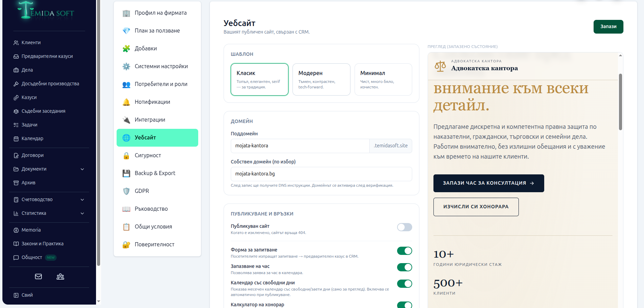Open the team users icon in sidebar footer
This screenshot has width=644, height=308.
click(60, 276)
